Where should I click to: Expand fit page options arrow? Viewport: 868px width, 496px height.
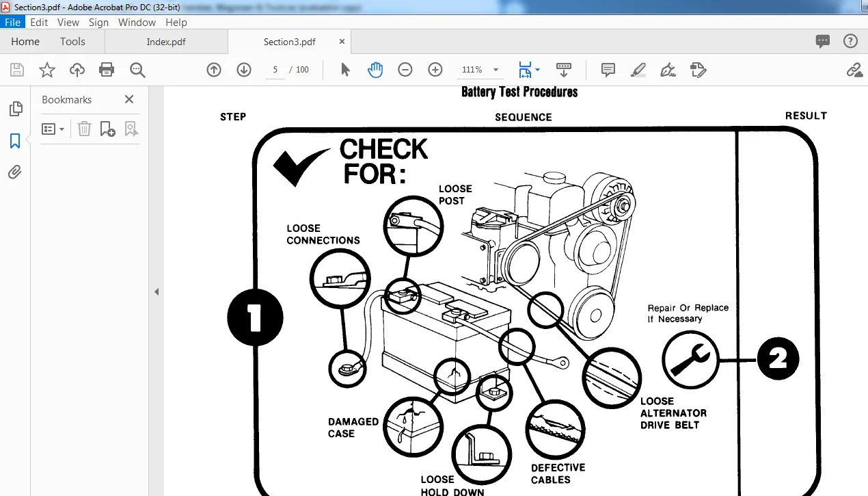pos(537,70)
